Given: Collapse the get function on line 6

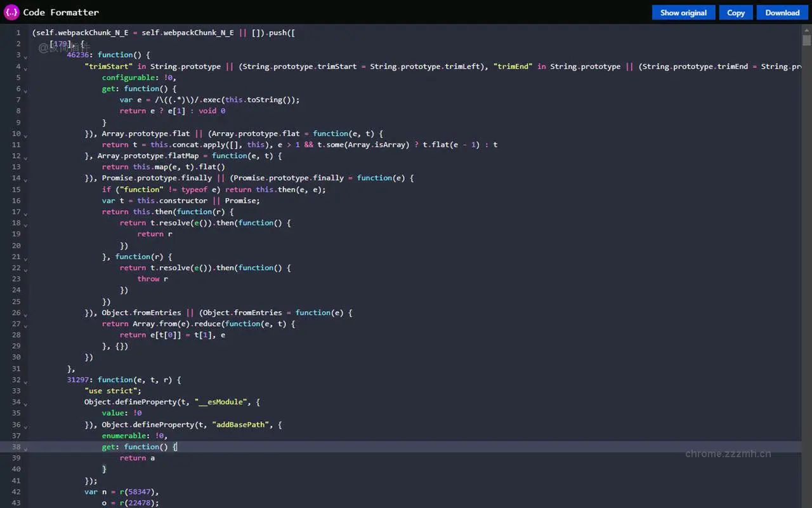Looking at the screenshot, I should [25, 91].
